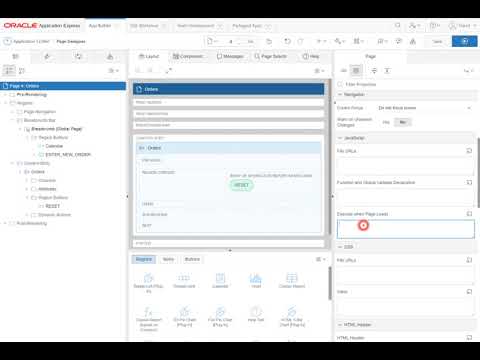Click the RESET button in layout
Image resolution: width=480 pixels, height=360 pixels.
[241, 185]
